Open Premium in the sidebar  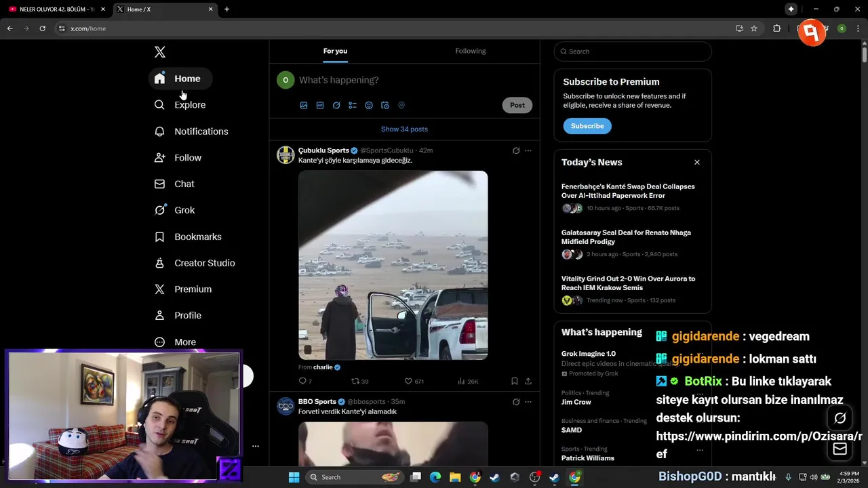(x=184, y=289)
